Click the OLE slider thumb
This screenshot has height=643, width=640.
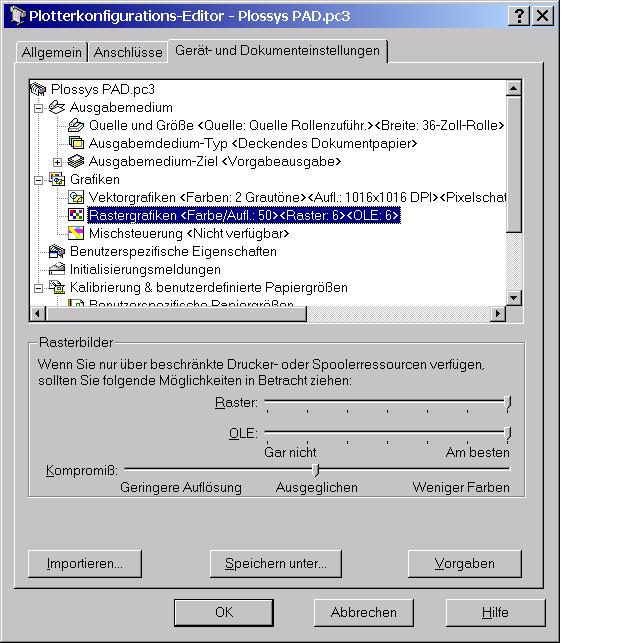pos(508,433)
